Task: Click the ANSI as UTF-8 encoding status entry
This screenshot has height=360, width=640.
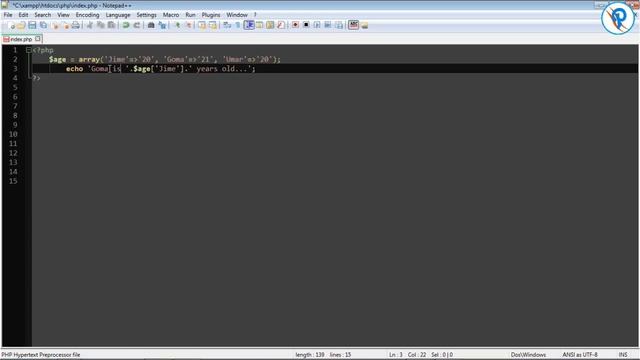Action: pyautogui.click(x=580, y=355)
